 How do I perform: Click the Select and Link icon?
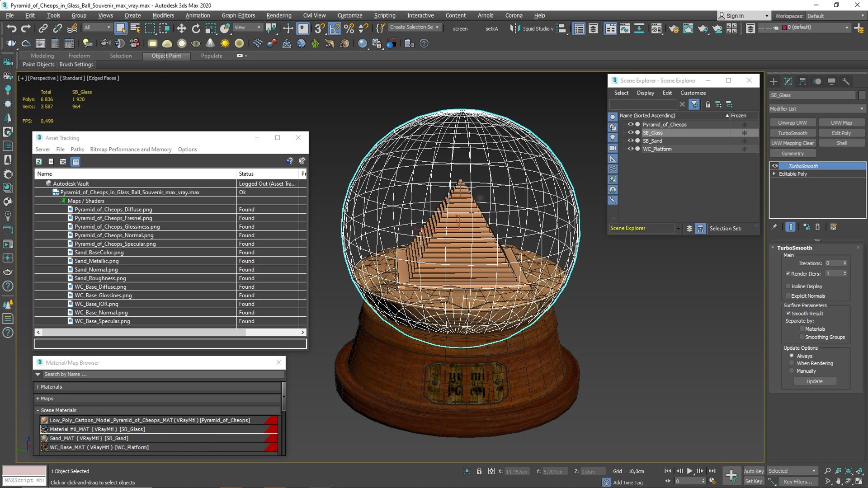point(43,28)
